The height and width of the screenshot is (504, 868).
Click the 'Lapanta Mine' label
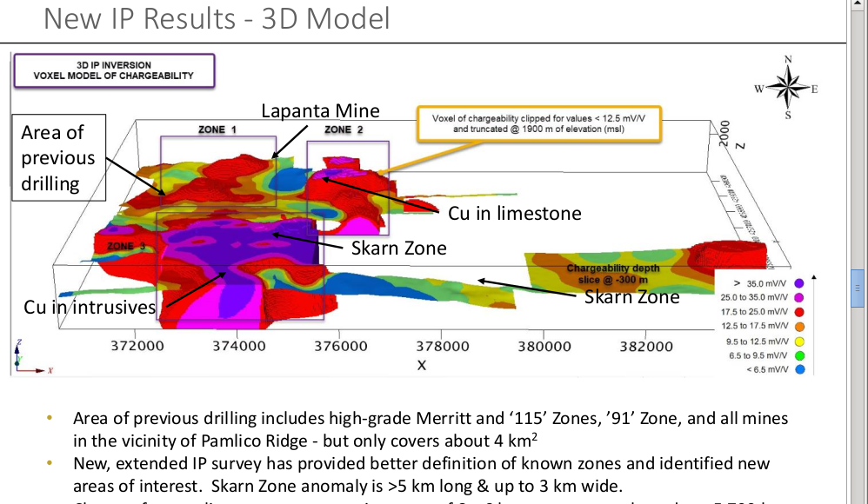click(x=321, y=110)
